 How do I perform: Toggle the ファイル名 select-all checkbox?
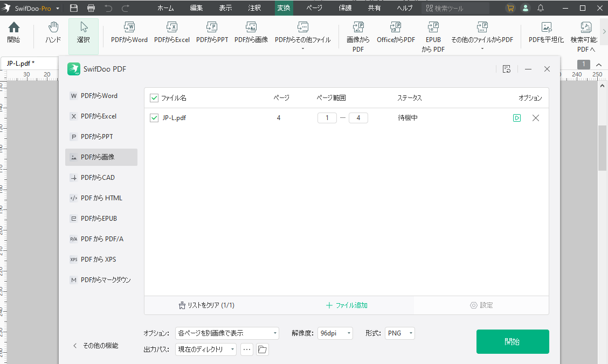[x=154, y=97]
